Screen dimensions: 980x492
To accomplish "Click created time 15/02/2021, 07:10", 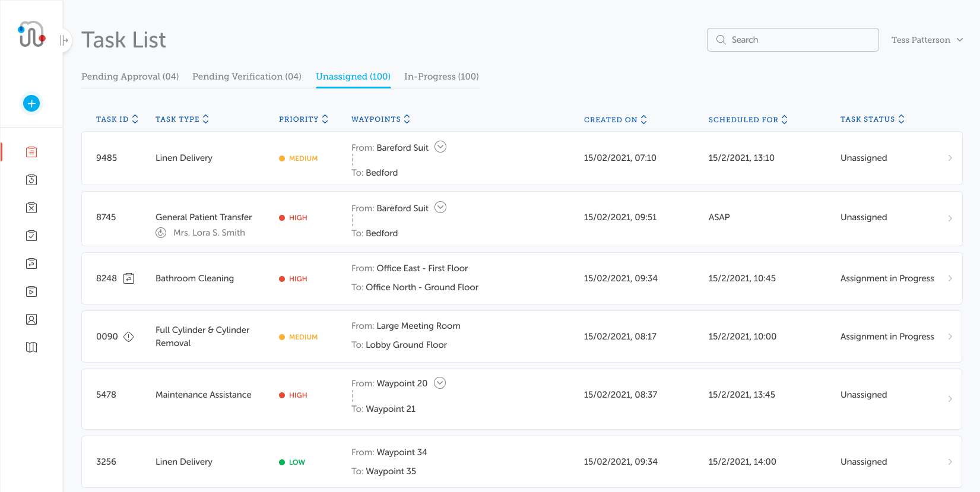I will pos(620,158).
